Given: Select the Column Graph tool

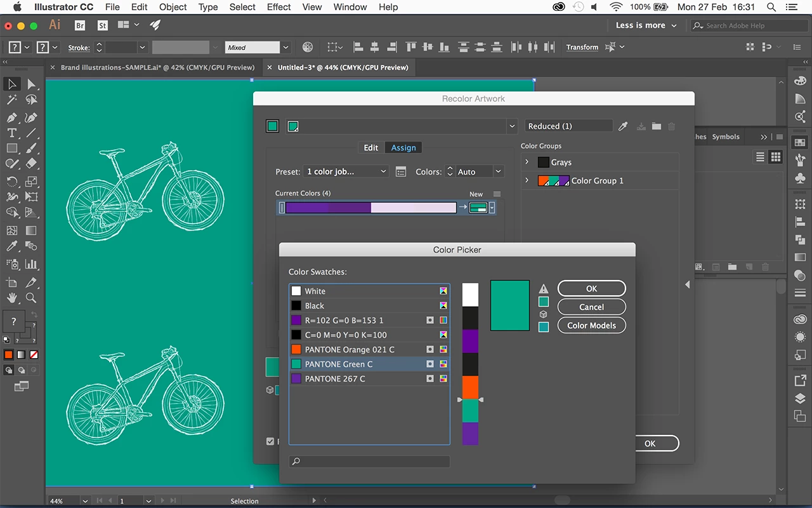Looking at the screenshot, I should point(31,264).
